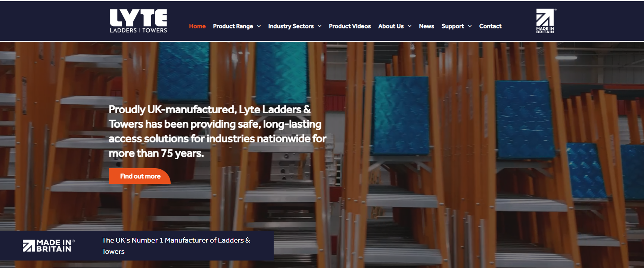
Task: Open the Product Range menu
Action: (x=233, y=26)
